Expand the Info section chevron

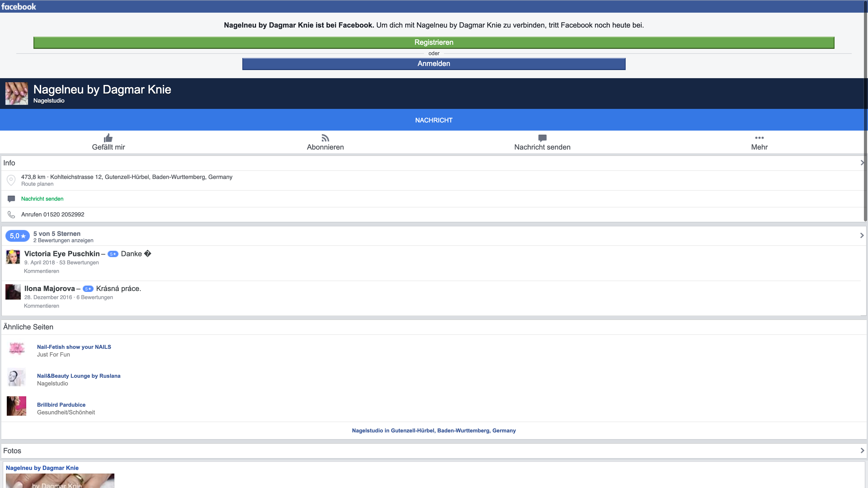[x=862, y=163]
